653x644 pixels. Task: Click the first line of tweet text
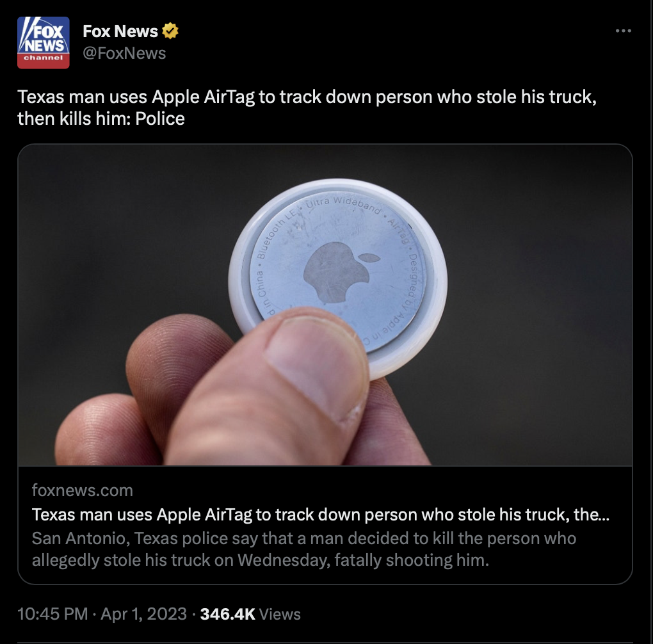click(307, 97)
